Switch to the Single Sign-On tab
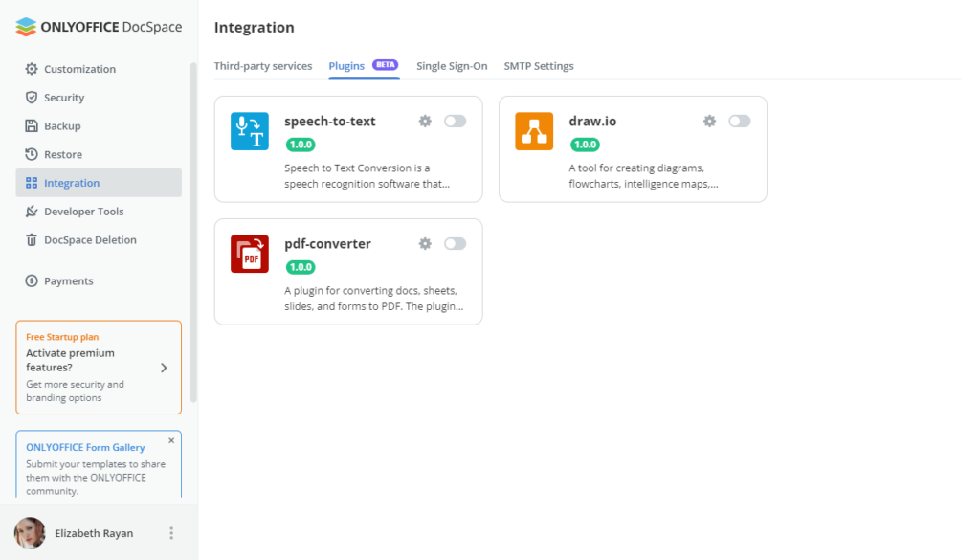 [x=453, y=65]
